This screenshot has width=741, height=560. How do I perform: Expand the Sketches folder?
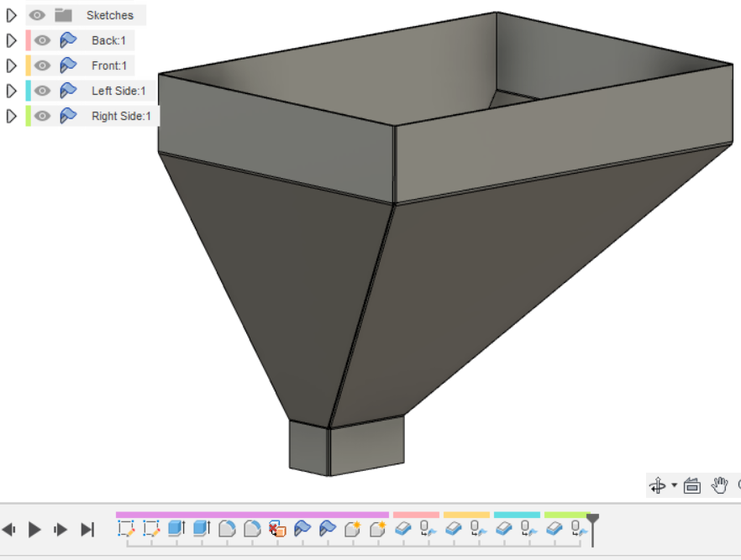click(x=12, y=15)
